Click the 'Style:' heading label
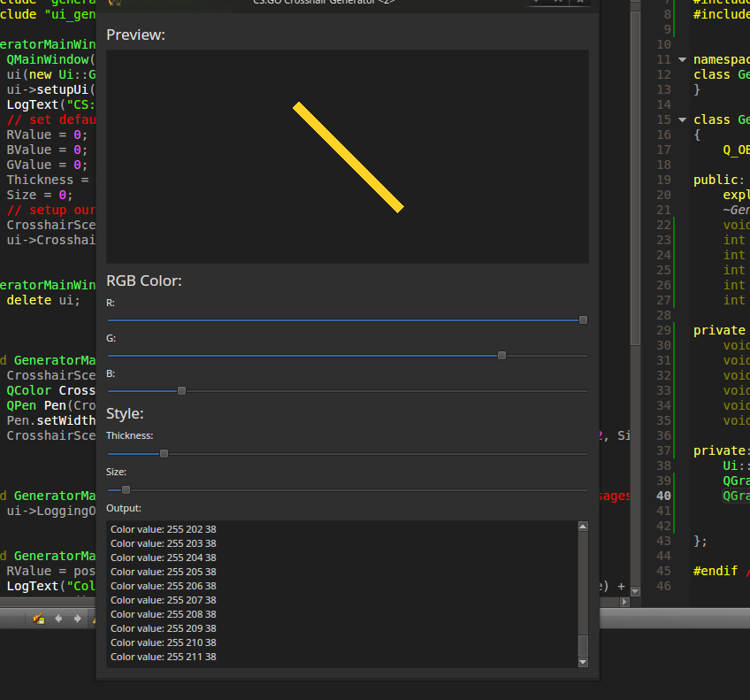Image resolution: width=750 pixels, height=700 pixels. point(125,413)
